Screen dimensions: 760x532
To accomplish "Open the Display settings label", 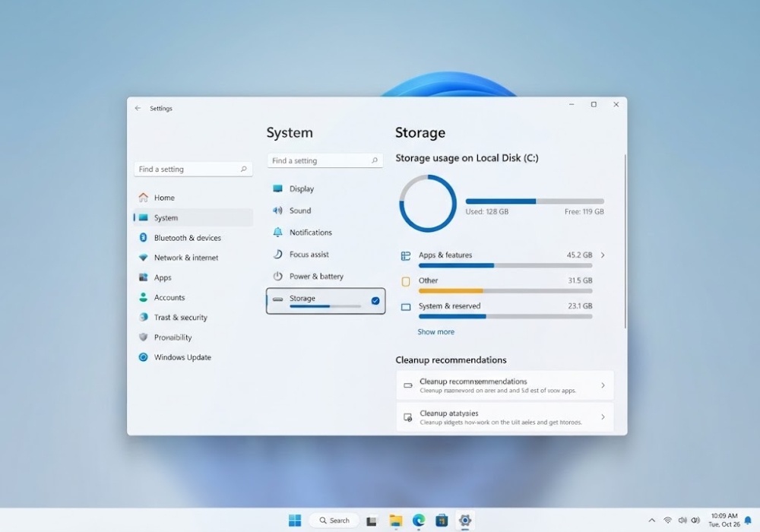I will (302, 188).
